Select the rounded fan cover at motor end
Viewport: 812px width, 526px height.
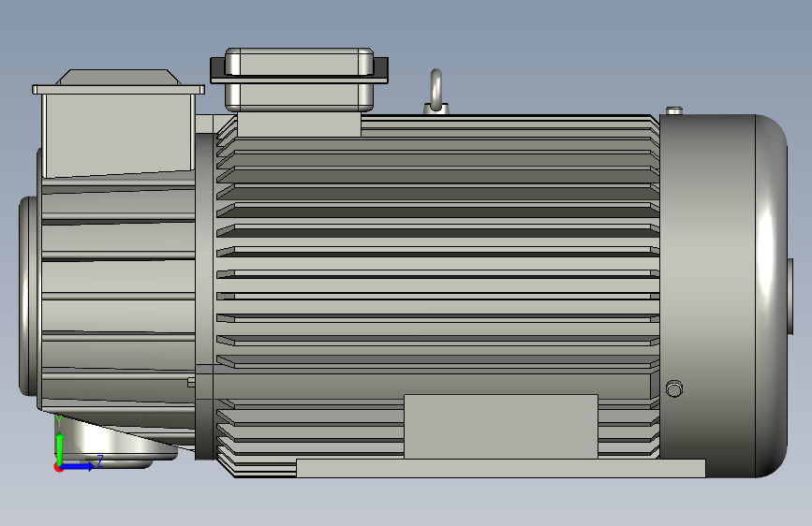click(x=725, y=296)
